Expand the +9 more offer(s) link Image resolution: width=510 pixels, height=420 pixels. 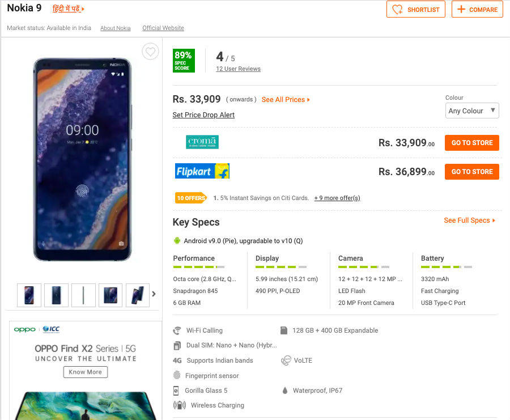tap(337, 198)
